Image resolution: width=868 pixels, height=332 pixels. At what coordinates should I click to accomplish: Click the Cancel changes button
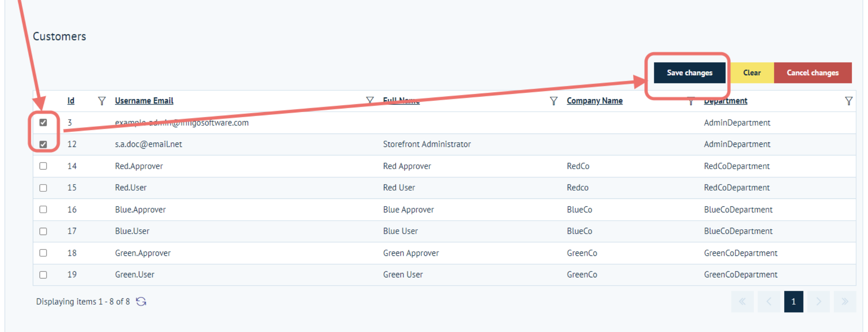coord(813,73)
